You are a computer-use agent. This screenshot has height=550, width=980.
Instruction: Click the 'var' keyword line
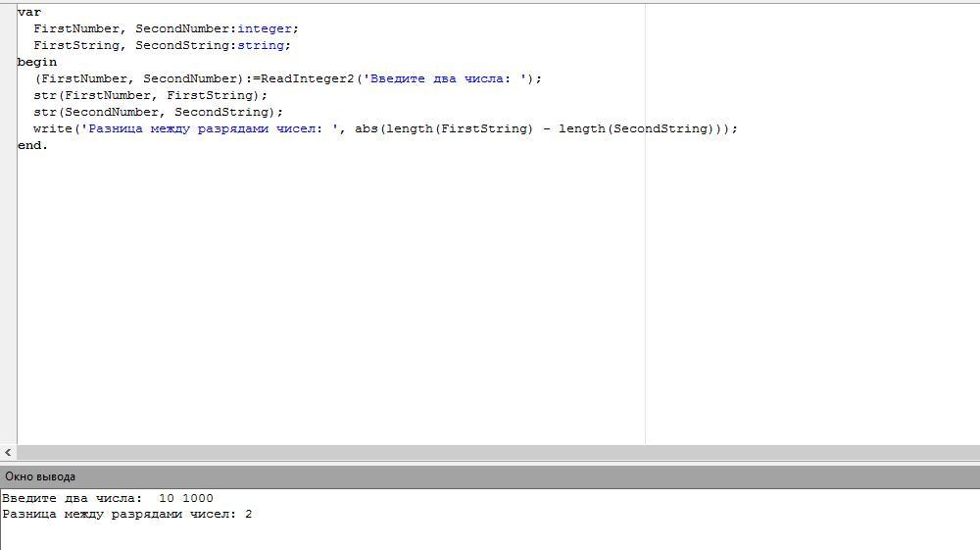coord(29,12)
